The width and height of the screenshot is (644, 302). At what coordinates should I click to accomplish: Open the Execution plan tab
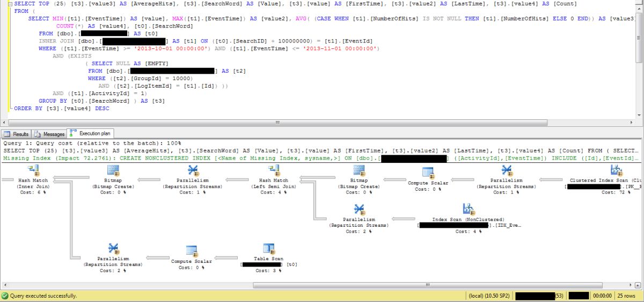[91, 133]
